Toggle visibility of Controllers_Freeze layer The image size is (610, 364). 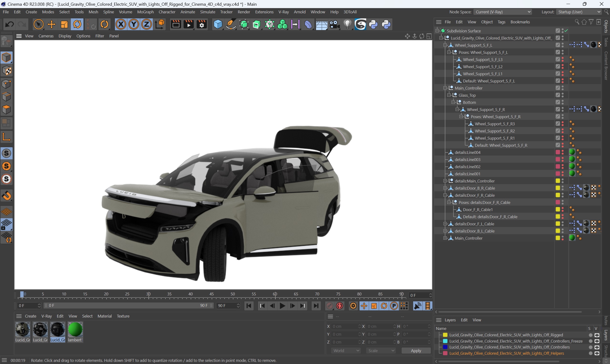pyautogui.click(x=597, y=341)
